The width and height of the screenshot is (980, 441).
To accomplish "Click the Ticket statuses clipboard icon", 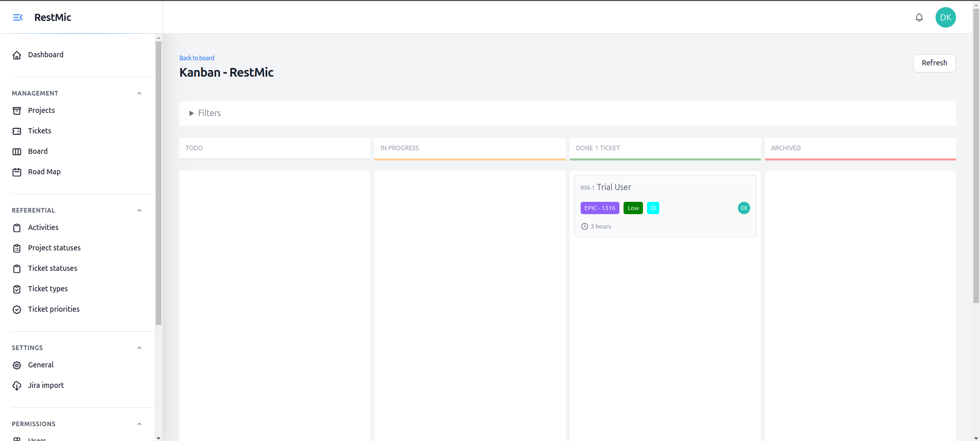I will point(17,269).
